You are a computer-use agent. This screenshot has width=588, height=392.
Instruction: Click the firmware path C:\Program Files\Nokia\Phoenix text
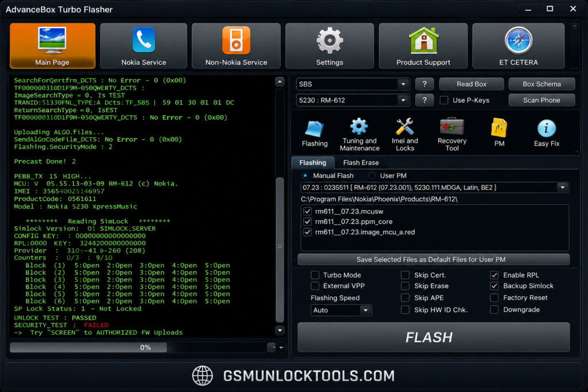click(x=379, y=199)
